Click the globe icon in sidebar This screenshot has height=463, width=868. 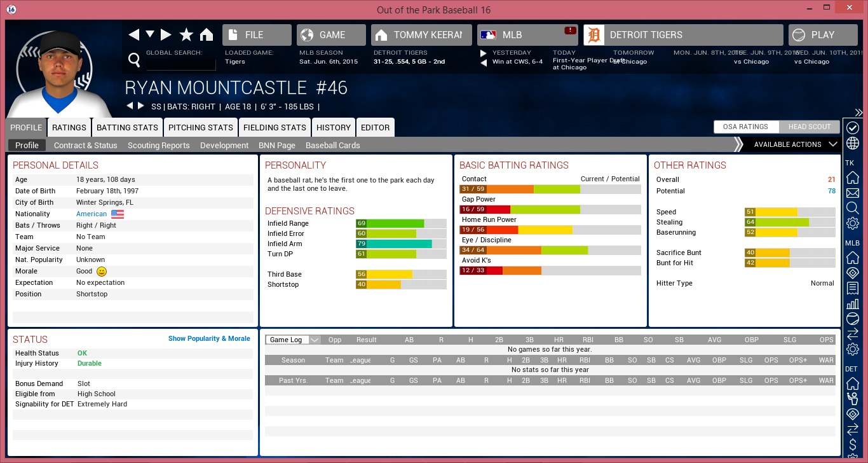(x=853, y=143)
